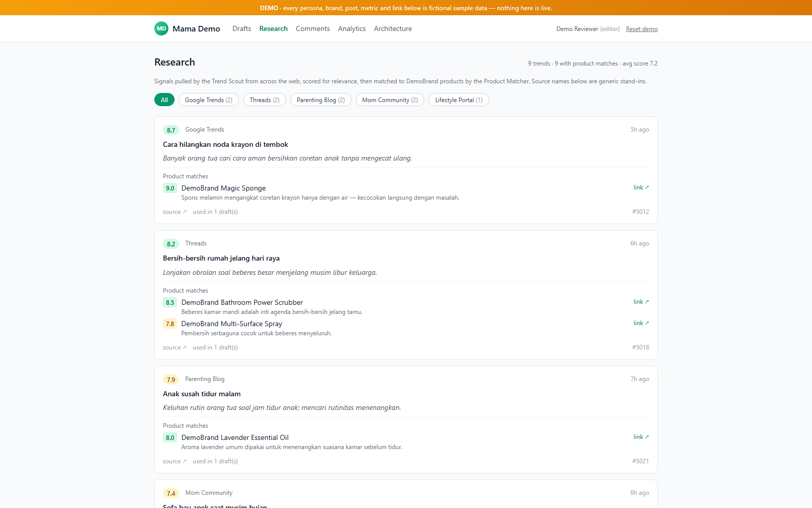Open the Comments section
This screenshot has width=812, height=508.
tap(313, 29)
